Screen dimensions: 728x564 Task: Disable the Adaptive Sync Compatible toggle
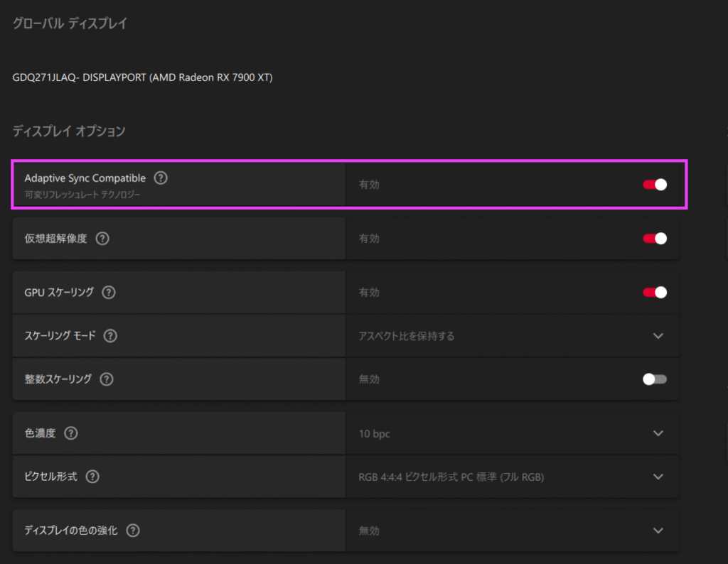(654, 185)
